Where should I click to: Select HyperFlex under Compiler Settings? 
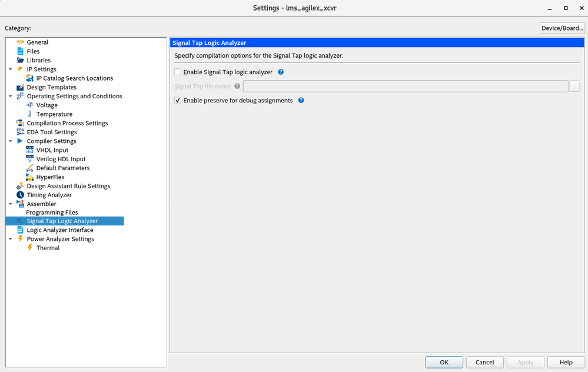tap(50, 177)
